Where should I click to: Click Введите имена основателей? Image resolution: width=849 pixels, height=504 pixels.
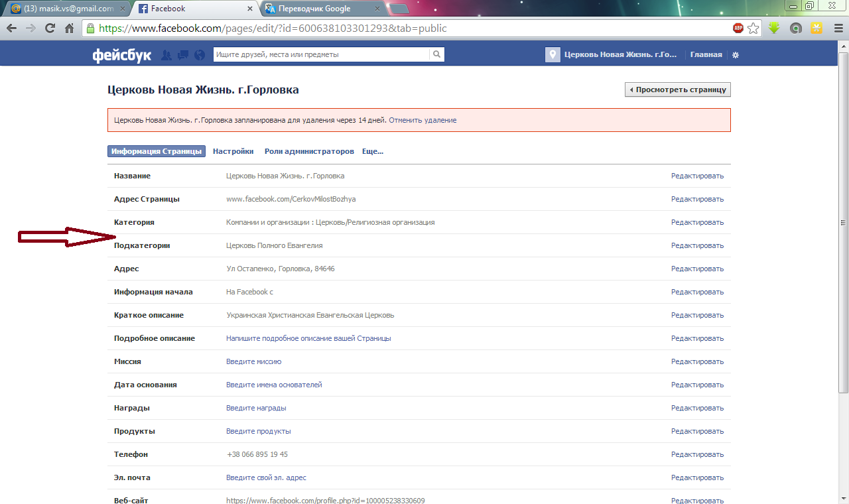274,385
